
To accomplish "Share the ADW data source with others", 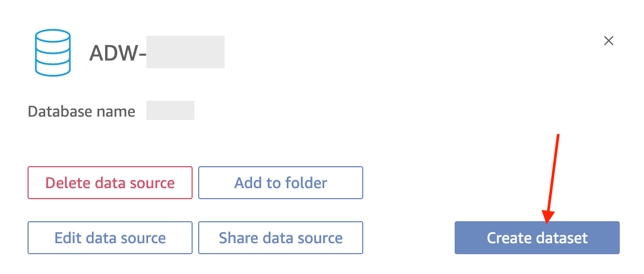I will point(281,238).
